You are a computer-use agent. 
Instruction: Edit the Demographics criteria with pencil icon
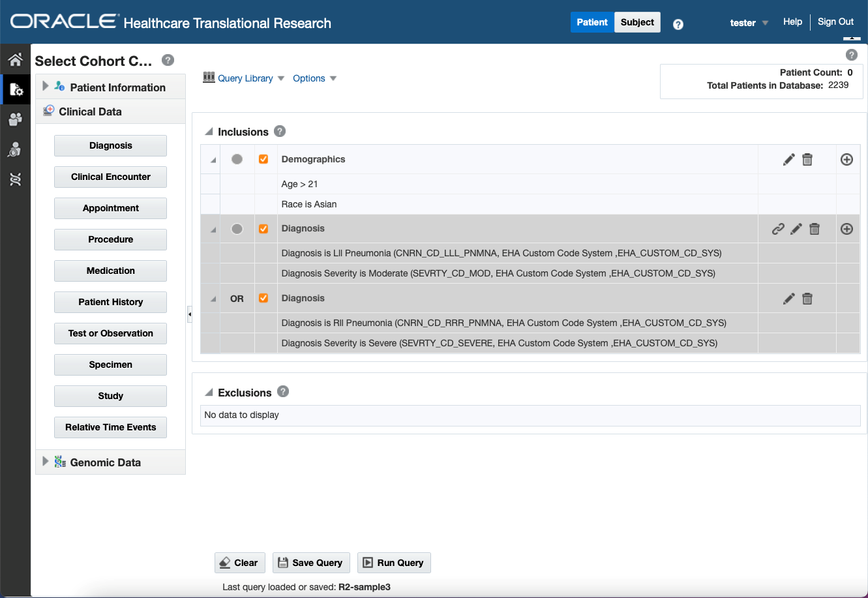click(x=788, y=159)
